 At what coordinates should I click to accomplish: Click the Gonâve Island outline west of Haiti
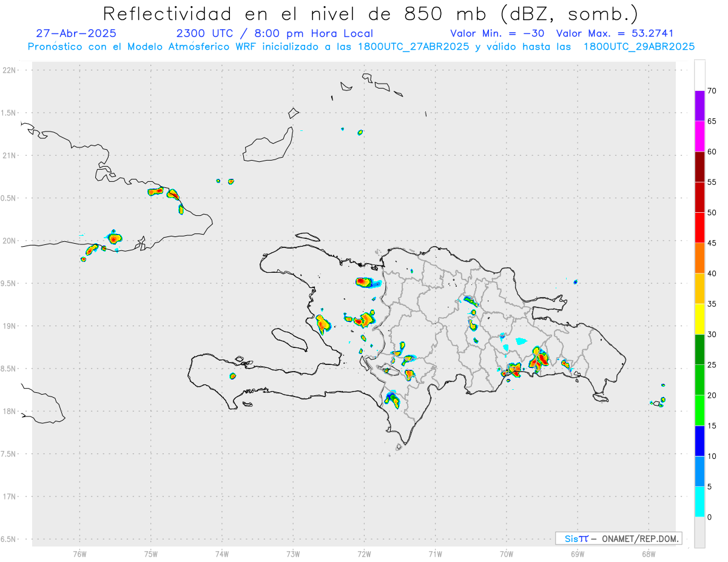pos(289,339)
